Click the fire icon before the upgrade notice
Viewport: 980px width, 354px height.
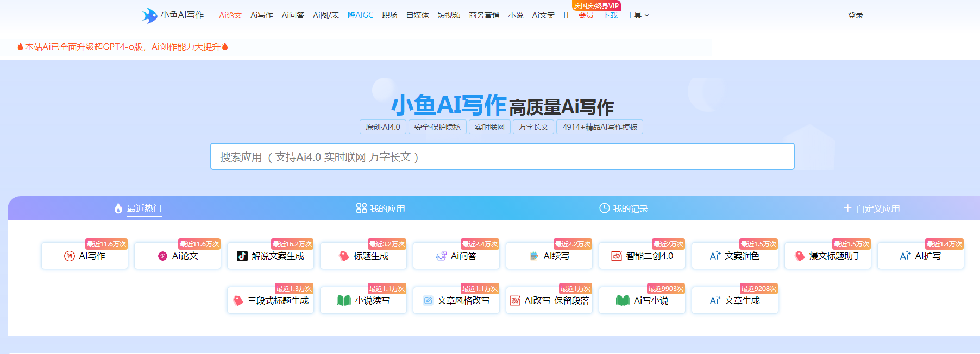tap(21, 47)
